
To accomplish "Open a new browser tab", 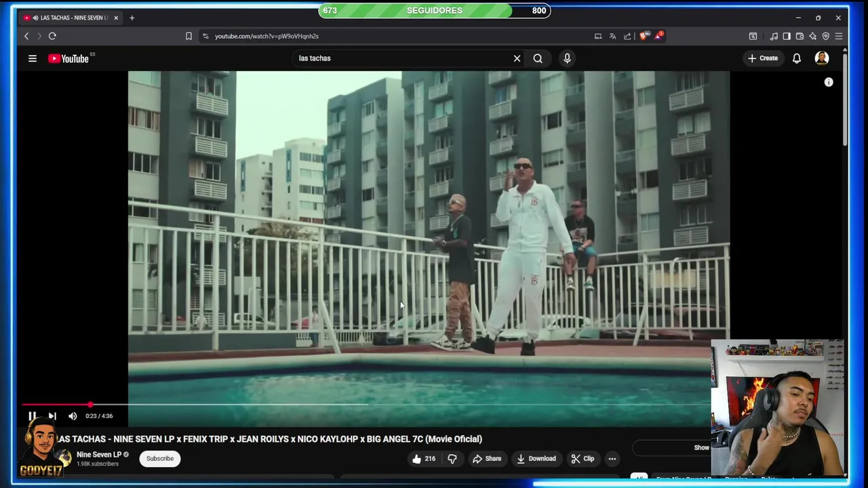I will 132,18.
